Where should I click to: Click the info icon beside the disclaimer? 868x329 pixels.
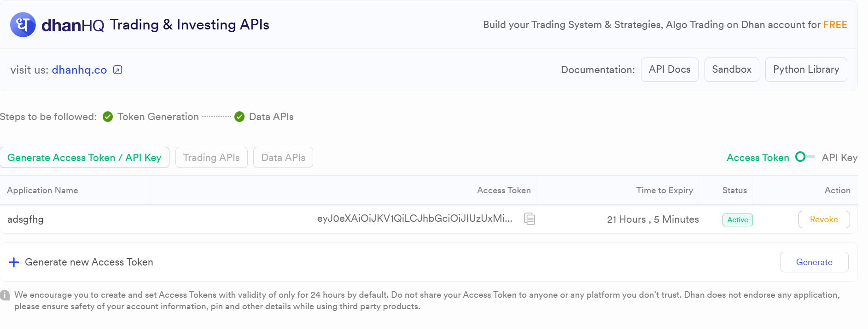point(5,295)
